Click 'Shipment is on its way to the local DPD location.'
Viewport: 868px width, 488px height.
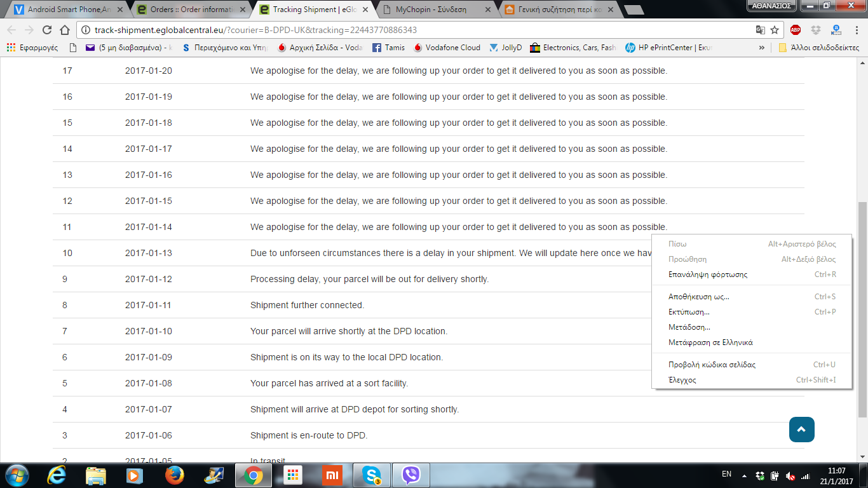346,357
